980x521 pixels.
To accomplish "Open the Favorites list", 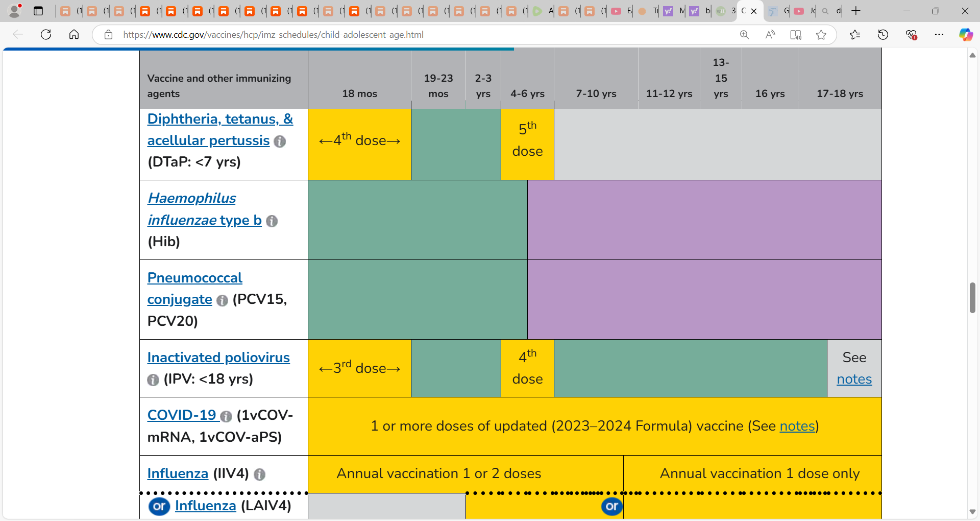I will click(855, 35).
